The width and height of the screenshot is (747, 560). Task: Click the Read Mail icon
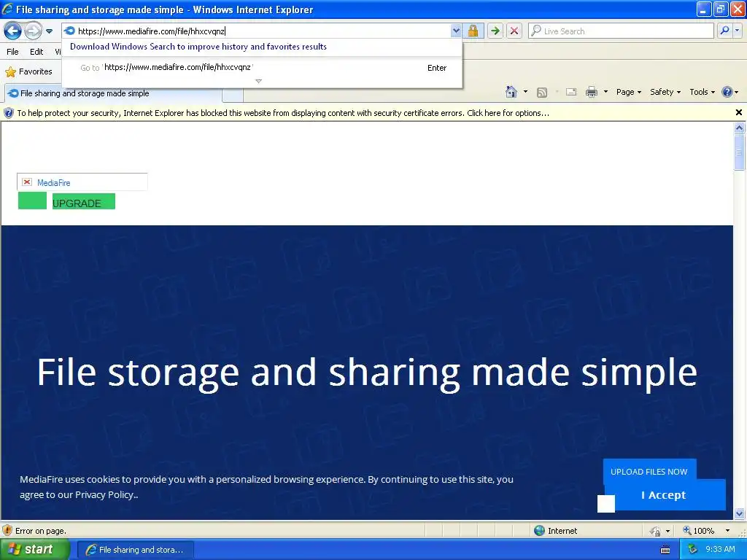571,93
